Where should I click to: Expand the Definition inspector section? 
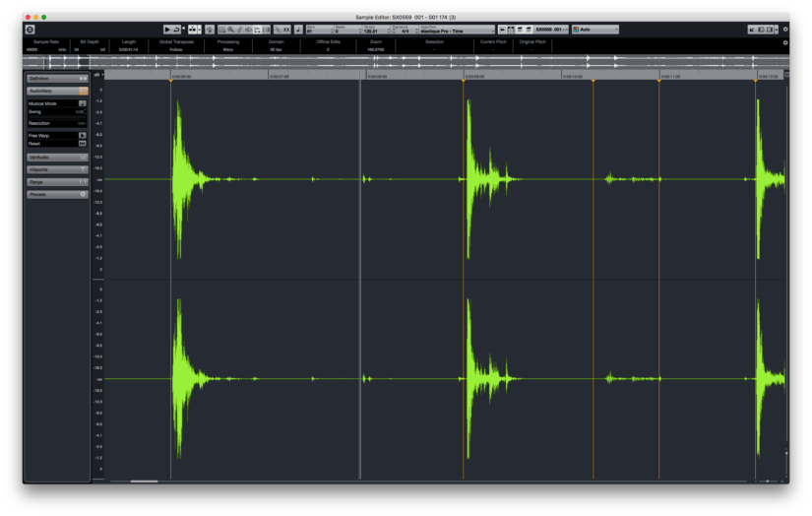point(57,78)
